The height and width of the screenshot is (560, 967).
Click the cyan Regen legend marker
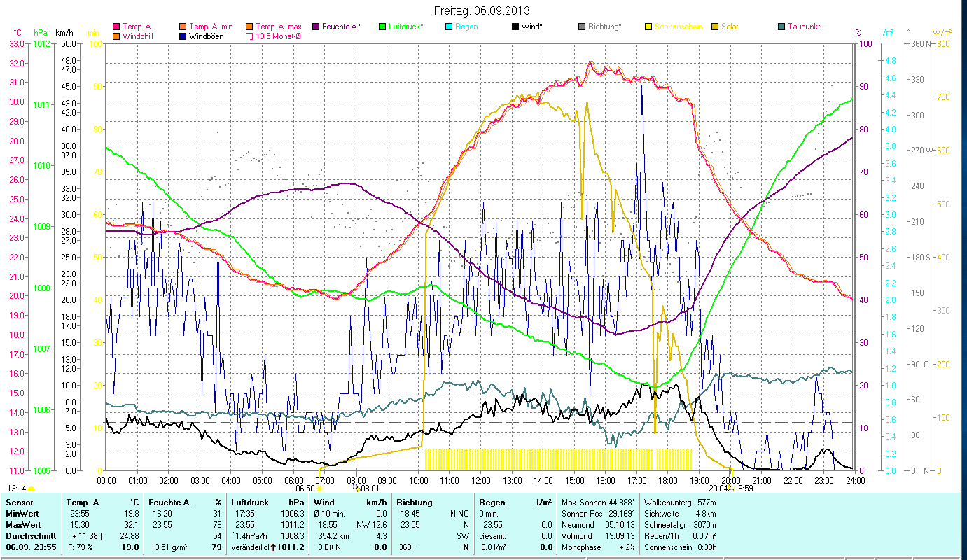click(449, 27)
